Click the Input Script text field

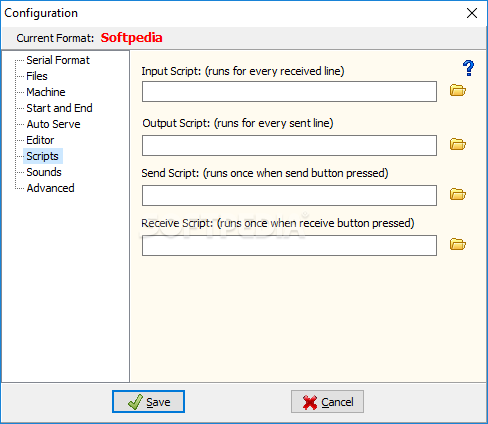[289, 91]
